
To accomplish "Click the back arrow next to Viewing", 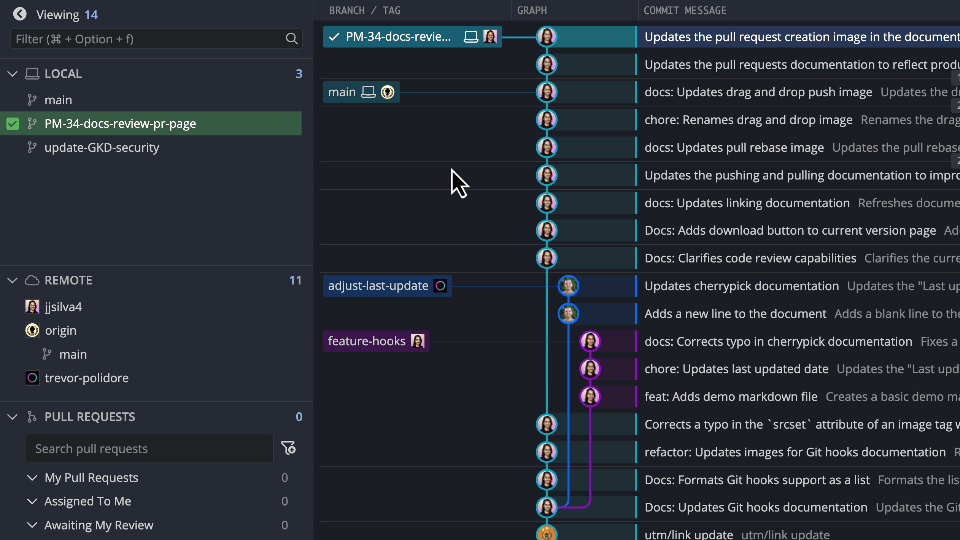I will point(19,14).
